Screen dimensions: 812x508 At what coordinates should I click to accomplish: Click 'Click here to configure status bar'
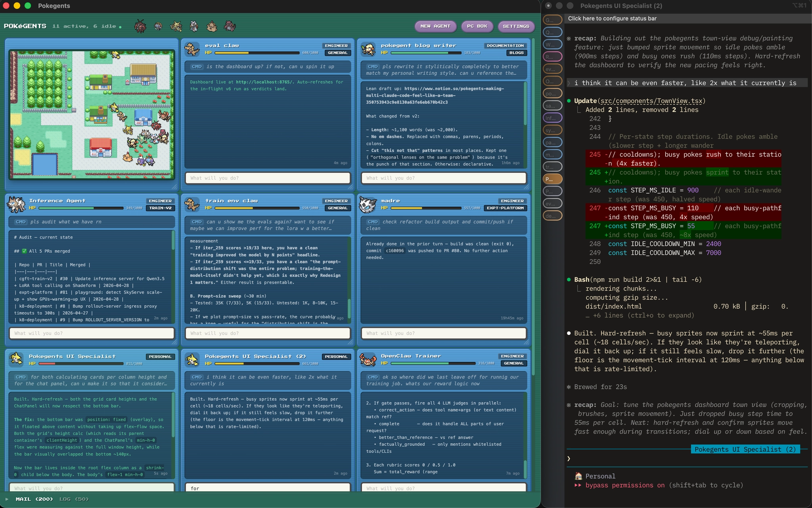coord(612,18)
